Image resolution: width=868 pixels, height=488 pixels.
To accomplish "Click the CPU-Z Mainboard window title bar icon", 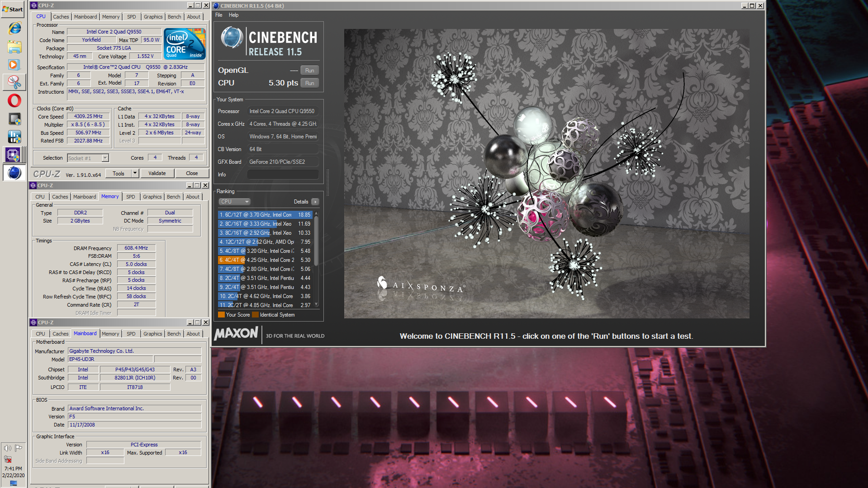I will 33,322.
